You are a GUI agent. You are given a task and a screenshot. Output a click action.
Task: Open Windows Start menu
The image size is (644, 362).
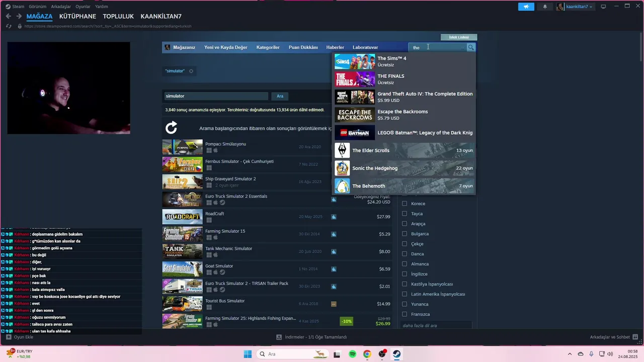pyautogui.click(x=248, y=354)
